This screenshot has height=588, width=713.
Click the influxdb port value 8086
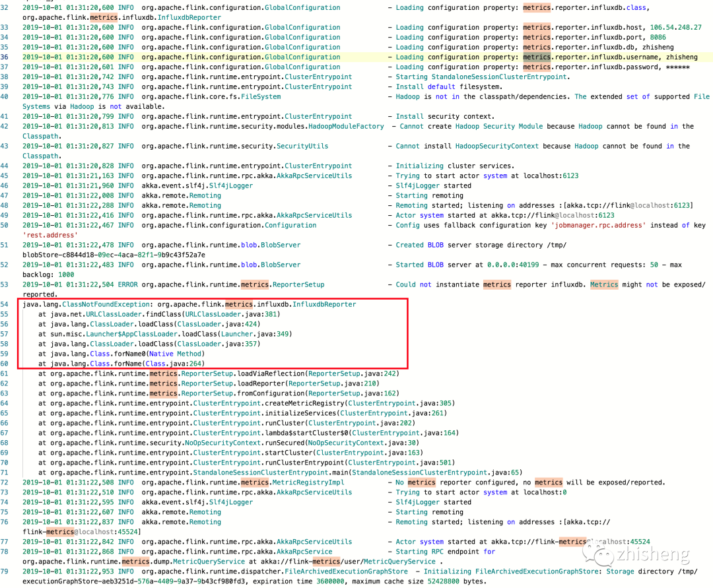pyautogui.click(x=658, y=38)
